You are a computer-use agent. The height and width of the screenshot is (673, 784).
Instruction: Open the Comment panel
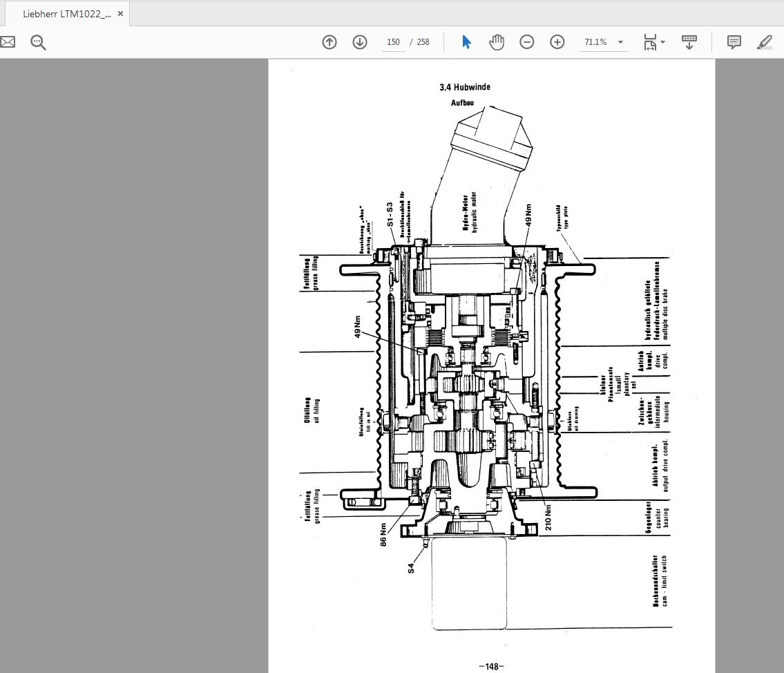[733, 42]
